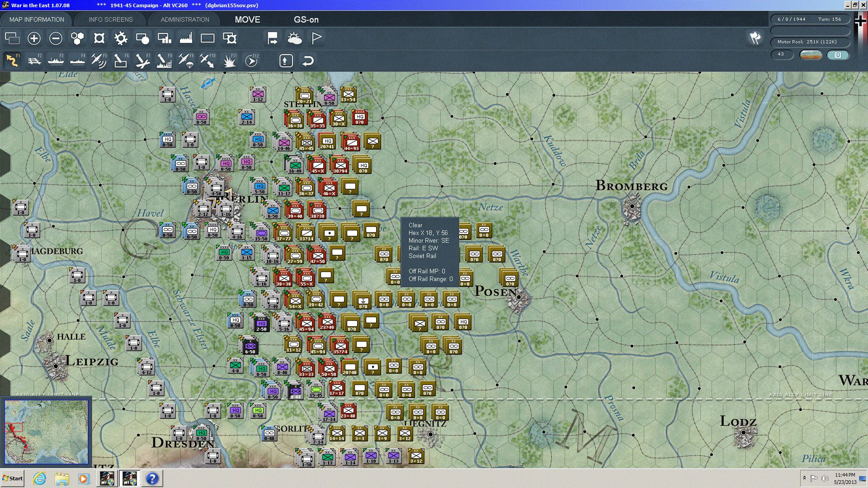Click the F11 explosion mode icon
This screenshot has height=488, width=868.
(x=229, y=61)
